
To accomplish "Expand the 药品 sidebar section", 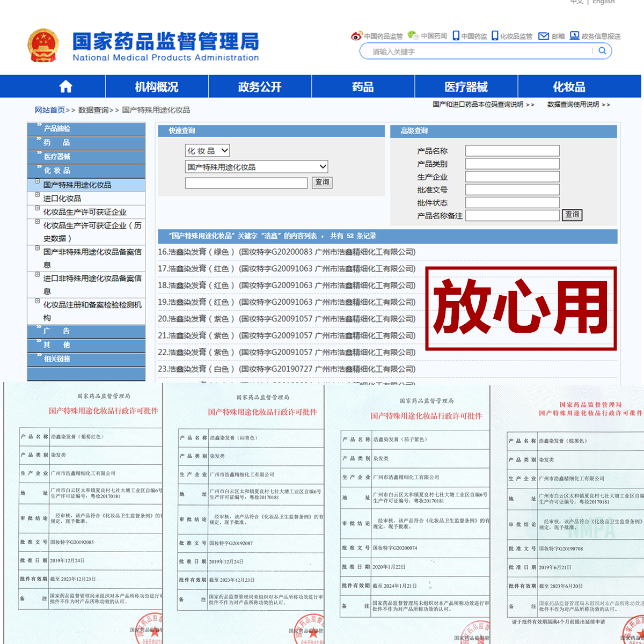I will pyautogui.click(x=86, y=143).
